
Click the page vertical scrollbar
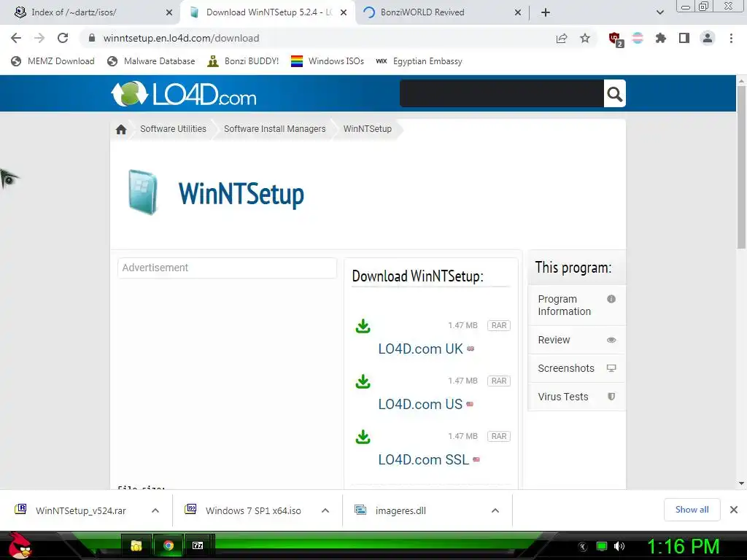pos(741,167)
